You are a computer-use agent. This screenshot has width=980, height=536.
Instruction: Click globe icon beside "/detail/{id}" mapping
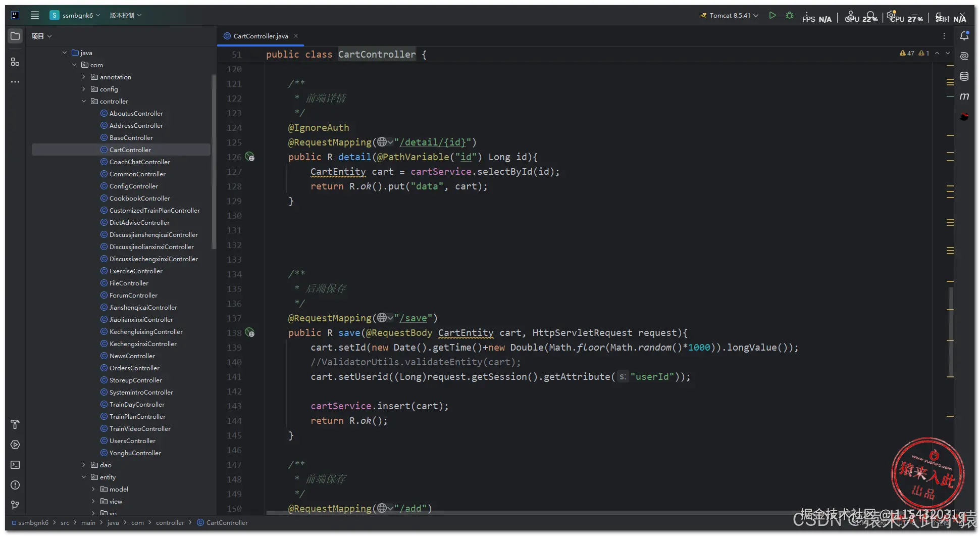[x=382, y=142]
